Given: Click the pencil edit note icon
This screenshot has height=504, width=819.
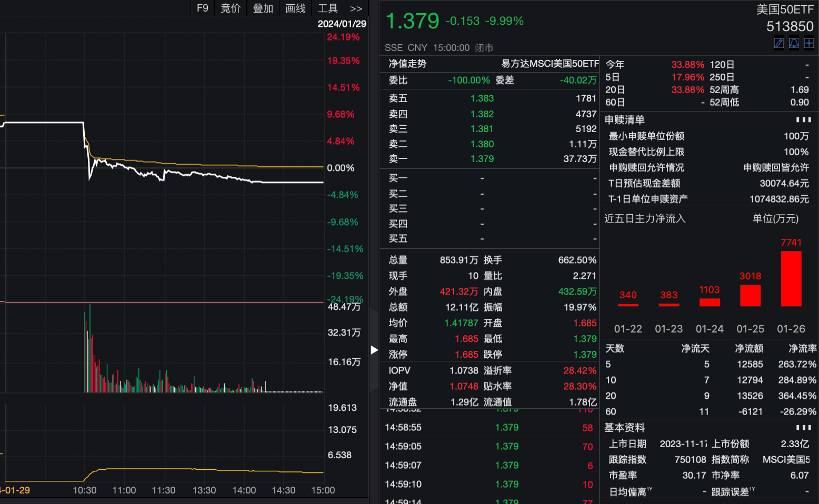Looking at the screenshot, I should 778,43.
